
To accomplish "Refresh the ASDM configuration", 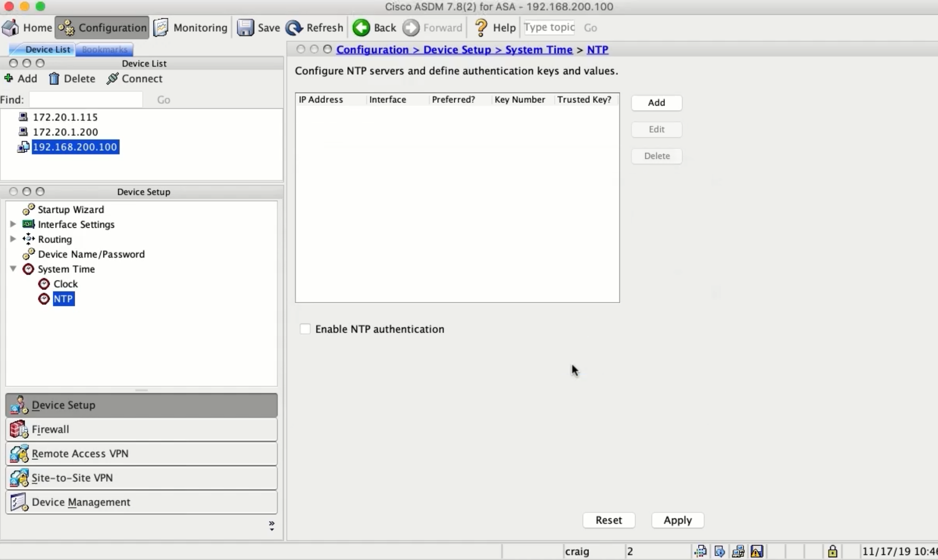I will [314, 28].
